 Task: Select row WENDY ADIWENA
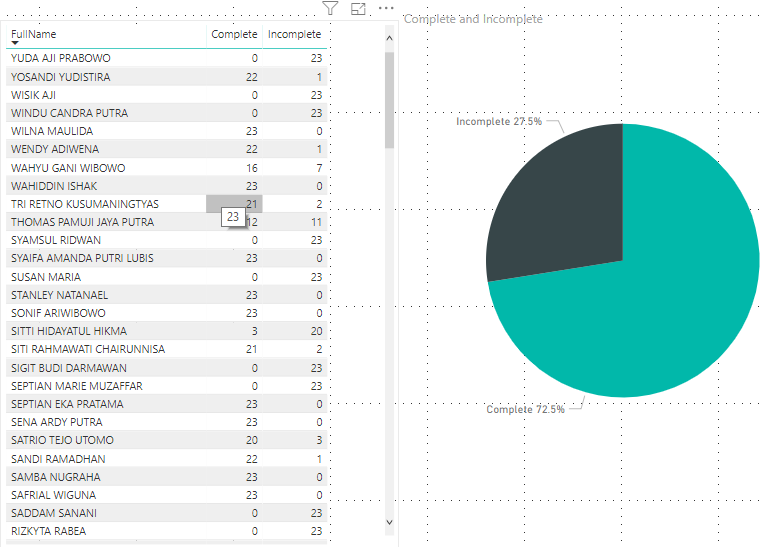(x=166, y=149)
